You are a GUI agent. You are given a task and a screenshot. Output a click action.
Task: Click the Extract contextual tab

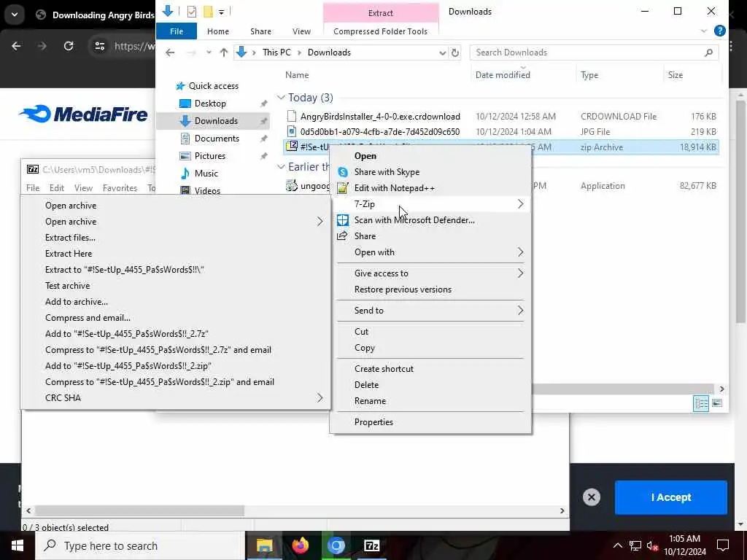click(380, 13)
